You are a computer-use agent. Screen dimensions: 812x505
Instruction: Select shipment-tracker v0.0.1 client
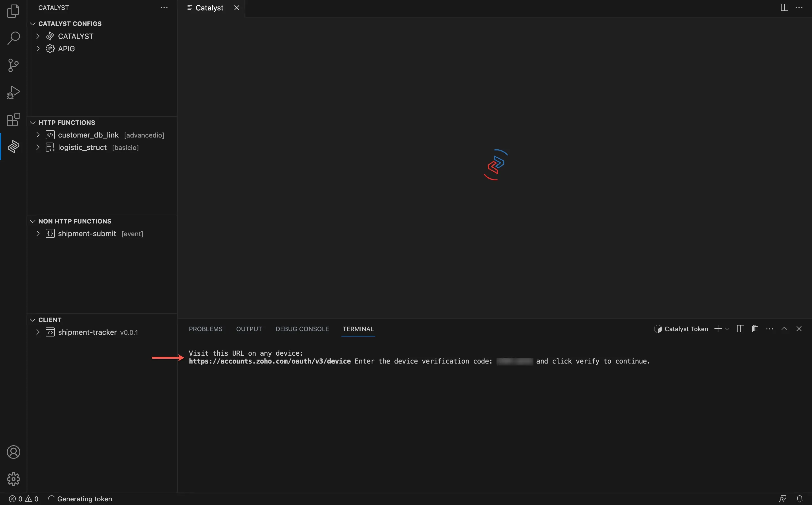pyautogui.click(x=102, y=332)
